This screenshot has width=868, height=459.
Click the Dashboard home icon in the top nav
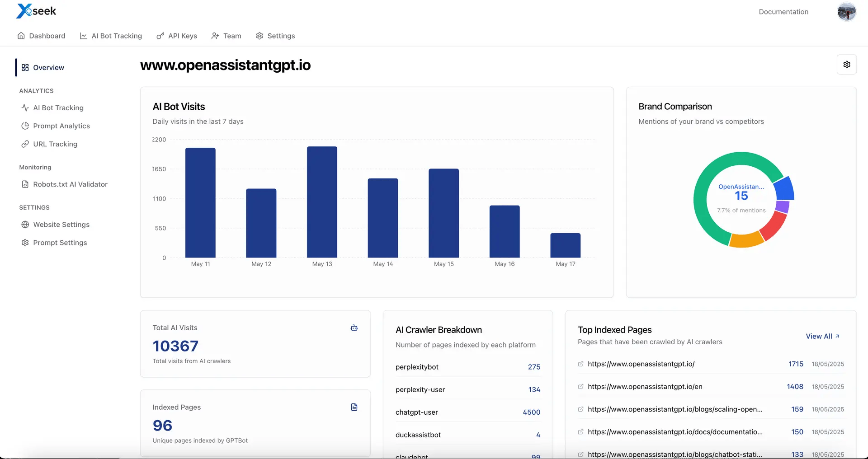[21, 36]
